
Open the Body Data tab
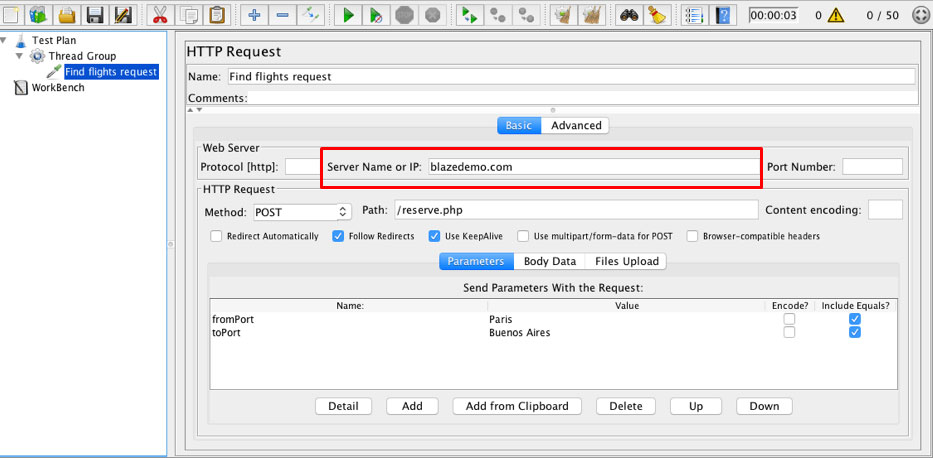tap(550, 261)
